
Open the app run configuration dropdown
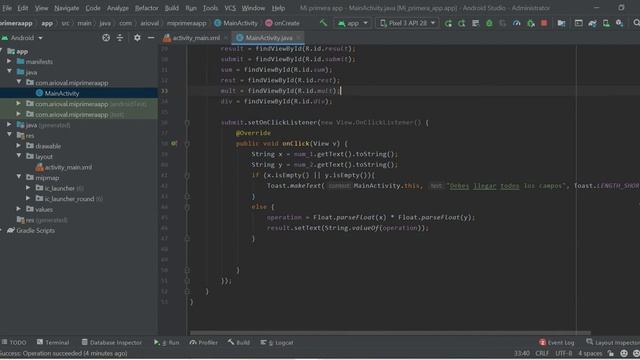tap(353, 23)
